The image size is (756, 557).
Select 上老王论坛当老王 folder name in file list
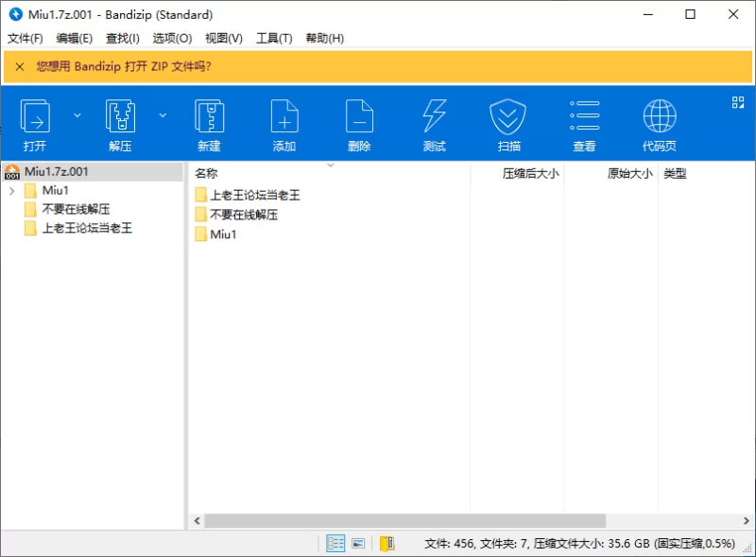point(255,195)
